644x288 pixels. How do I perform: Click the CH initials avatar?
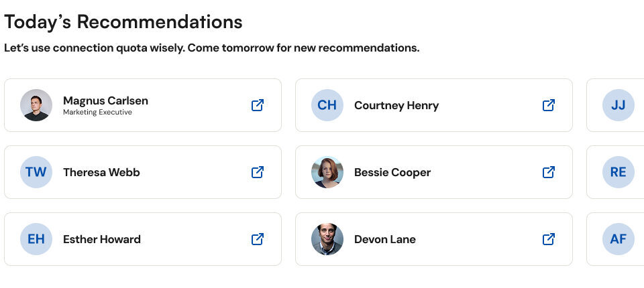327,105
